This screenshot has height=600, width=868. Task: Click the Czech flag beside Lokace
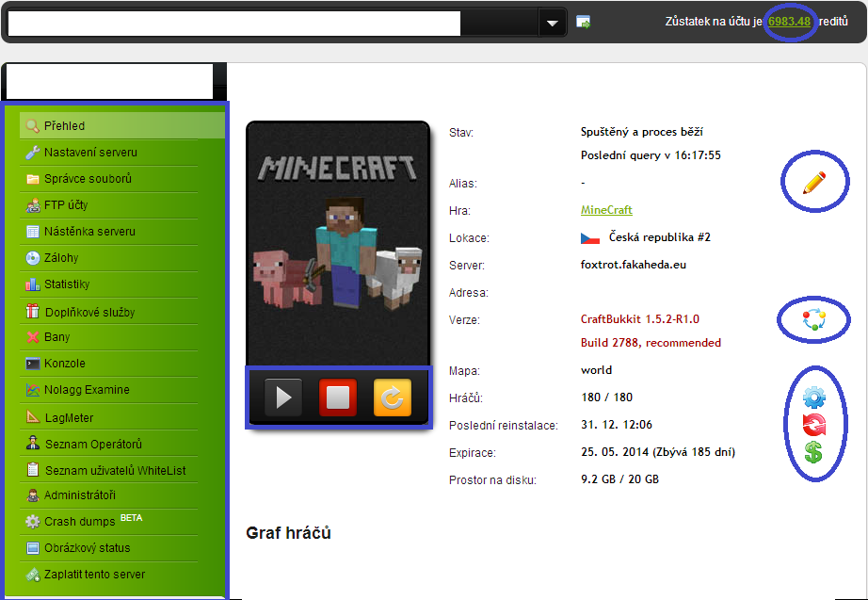click(590, 238)
